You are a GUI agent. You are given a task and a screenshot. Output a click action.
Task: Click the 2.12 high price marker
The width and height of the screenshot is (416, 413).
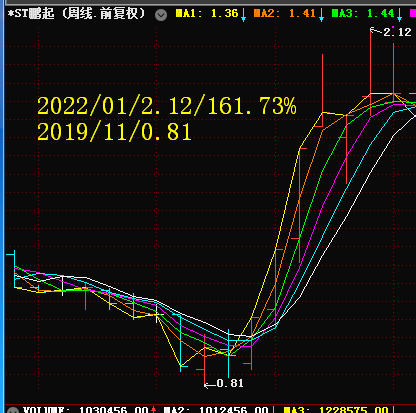point(397,32)
